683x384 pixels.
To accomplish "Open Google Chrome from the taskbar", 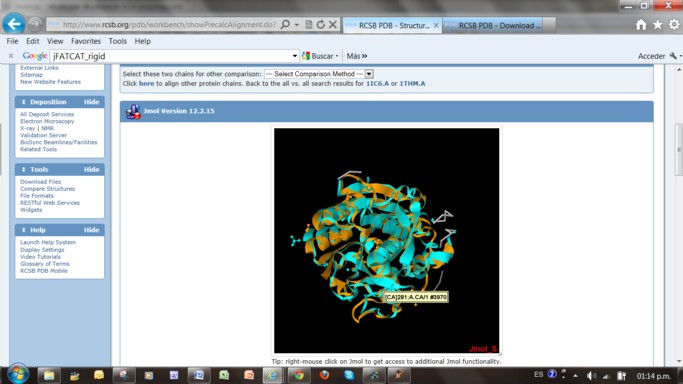I will [x=298, y=375].
